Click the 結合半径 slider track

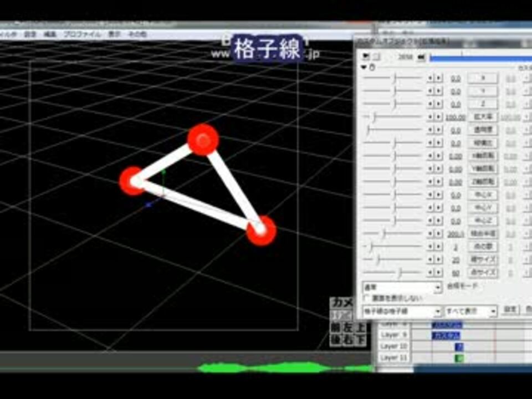tap(392, 233)
